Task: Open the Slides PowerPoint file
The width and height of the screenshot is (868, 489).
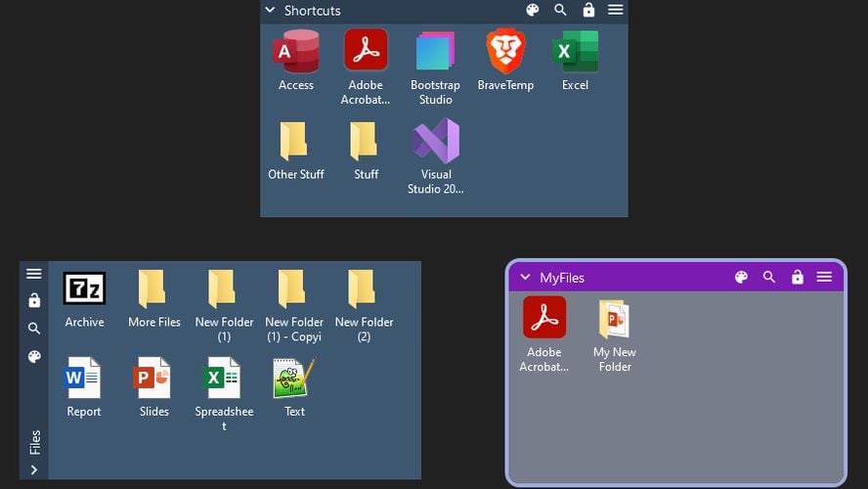Action: (x=153, y=378)
